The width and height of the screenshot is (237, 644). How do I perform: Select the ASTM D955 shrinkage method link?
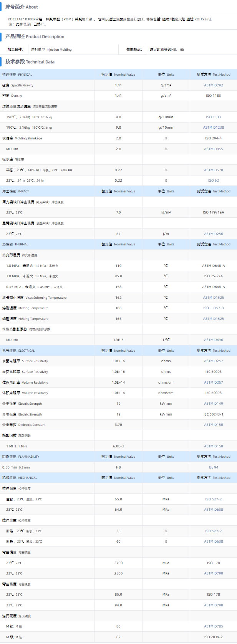pos(213,149)
